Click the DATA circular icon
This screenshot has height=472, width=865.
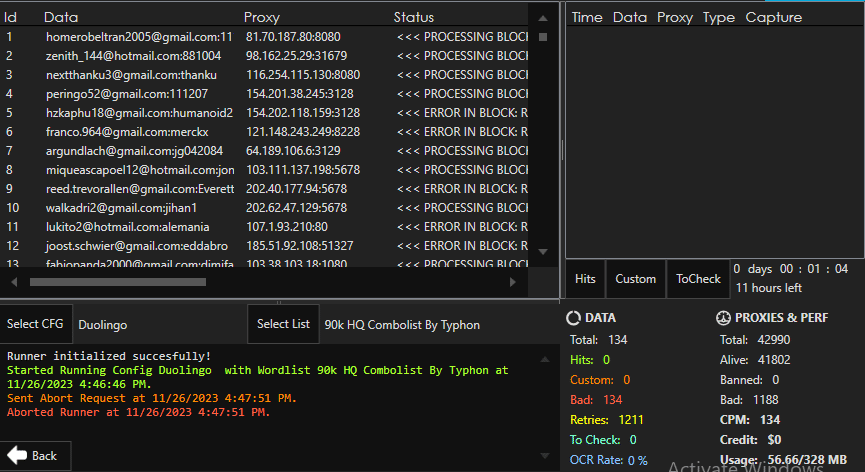574,318
